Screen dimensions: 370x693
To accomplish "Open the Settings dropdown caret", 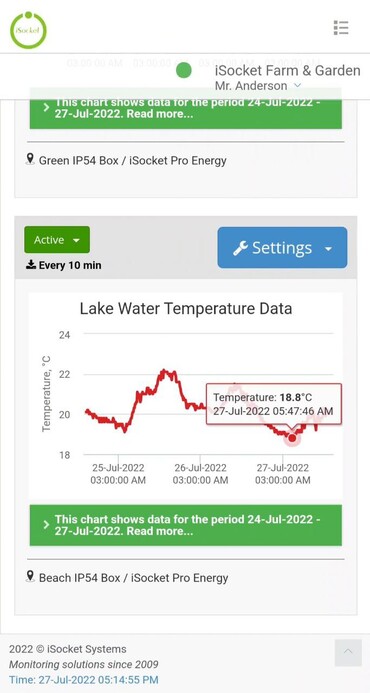I will click(x=328, y=249).
